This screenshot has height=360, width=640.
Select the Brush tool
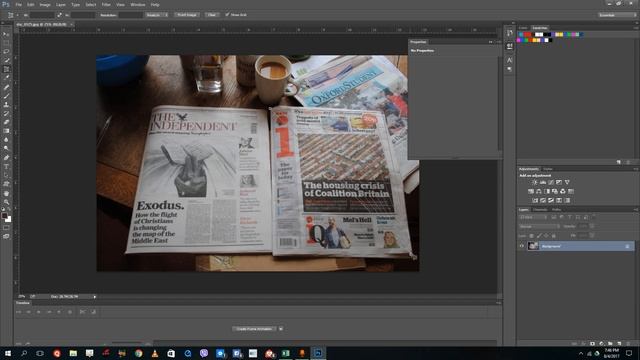pos(6,96)
